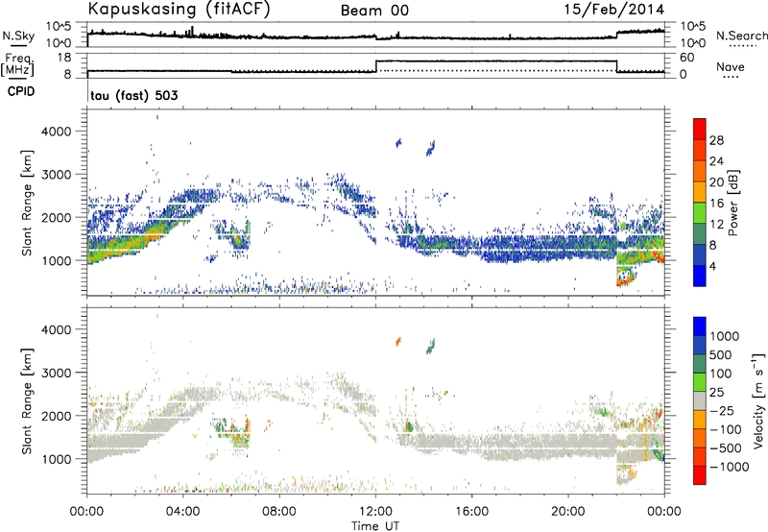Screen dimensions: 768x532
Task: Click the 1000 label on velocity colorbar
Action: 725,336
